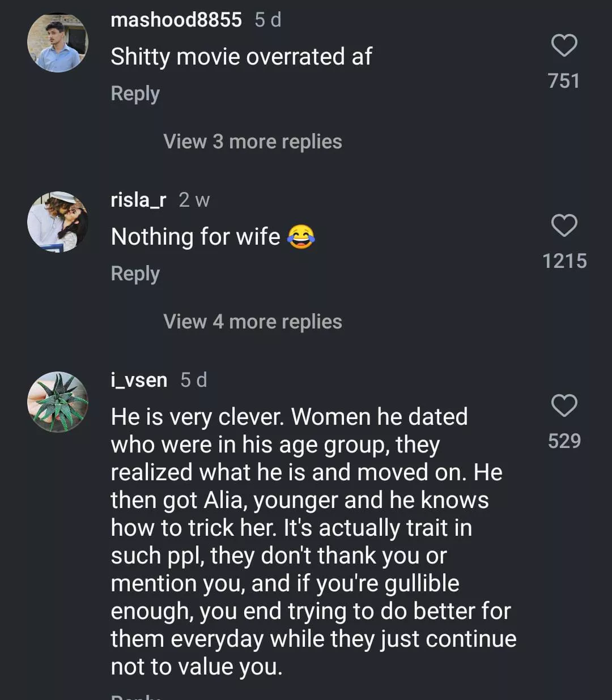Tap i_vsen's plant avatar

point(58,402)
